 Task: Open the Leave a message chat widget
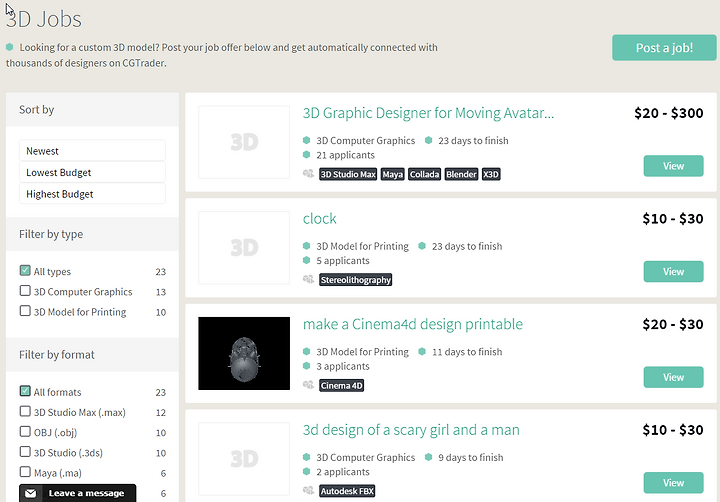click(78, 493)
